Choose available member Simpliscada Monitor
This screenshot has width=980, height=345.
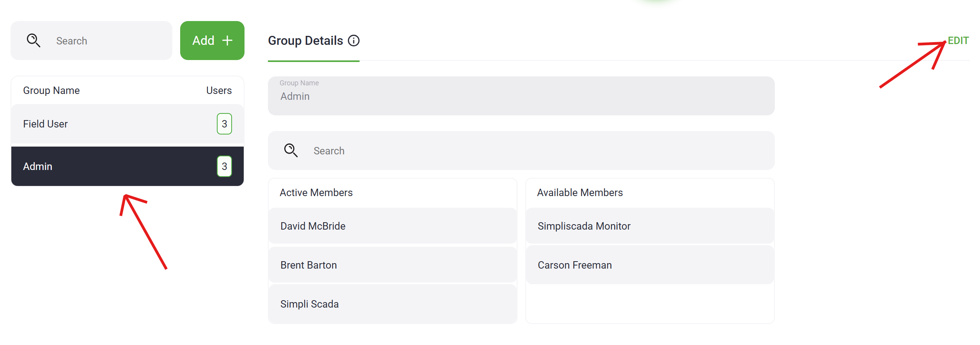650,226
